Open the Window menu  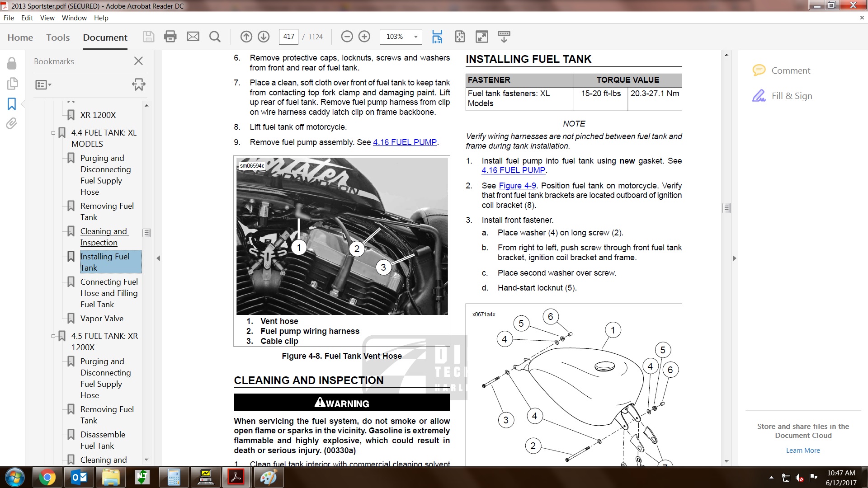point(74,18)
